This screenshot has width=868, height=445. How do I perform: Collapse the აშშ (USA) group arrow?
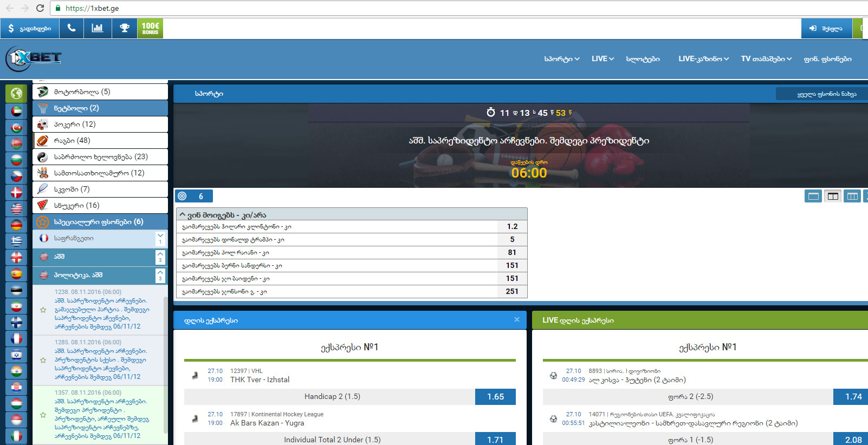point(160,257)
